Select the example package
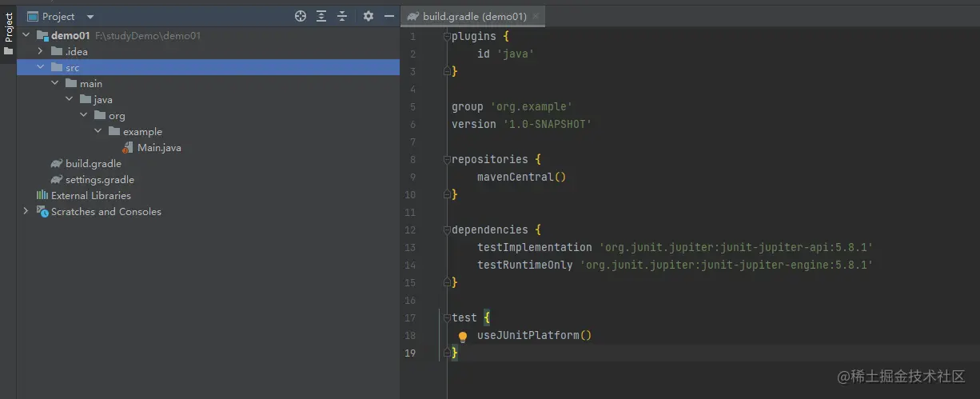Viewport: 980px width, 399px height. point(142,132)
